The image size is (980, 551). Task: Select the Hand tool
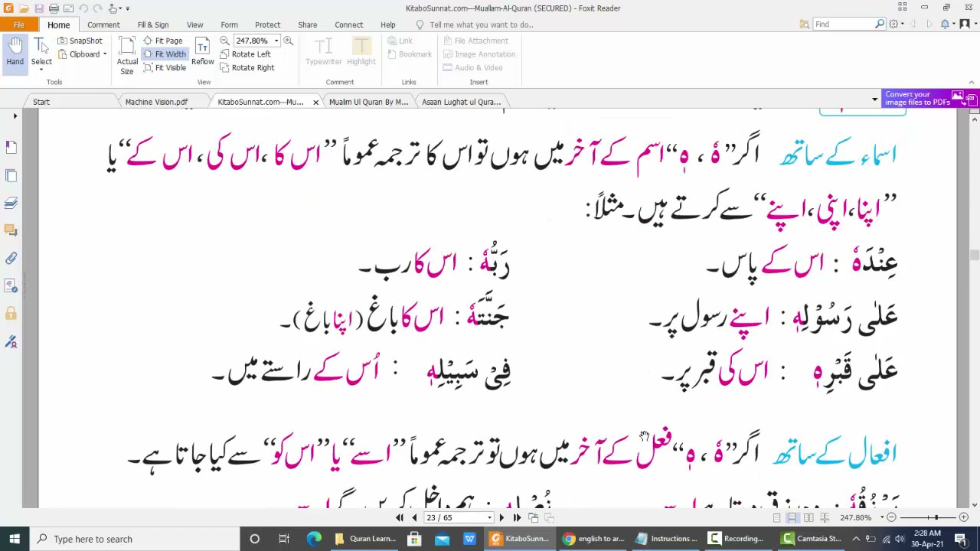click(15, 54)
